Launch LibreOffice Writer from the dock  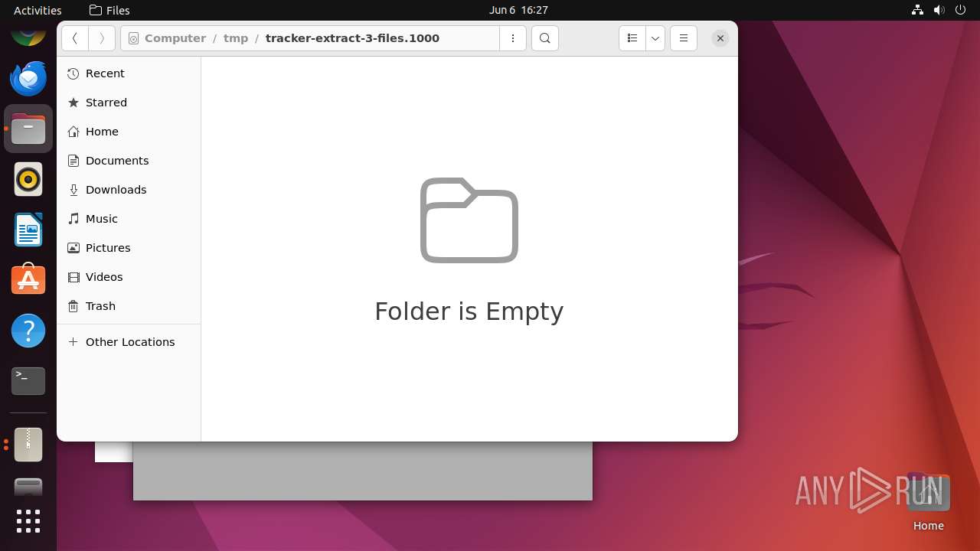(28, 230)
